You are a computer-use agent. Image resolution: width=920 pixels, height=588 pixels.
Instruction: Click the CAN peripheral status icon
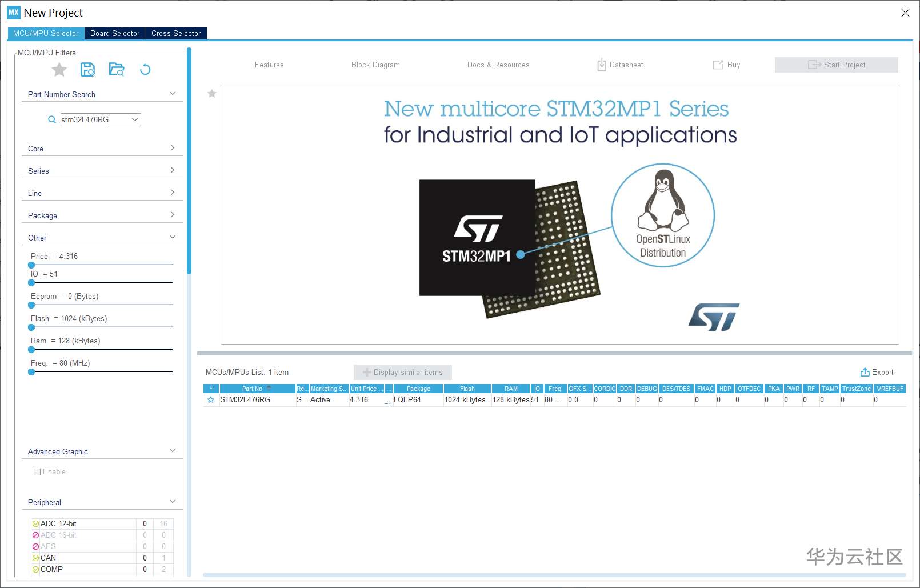(35, 558)
